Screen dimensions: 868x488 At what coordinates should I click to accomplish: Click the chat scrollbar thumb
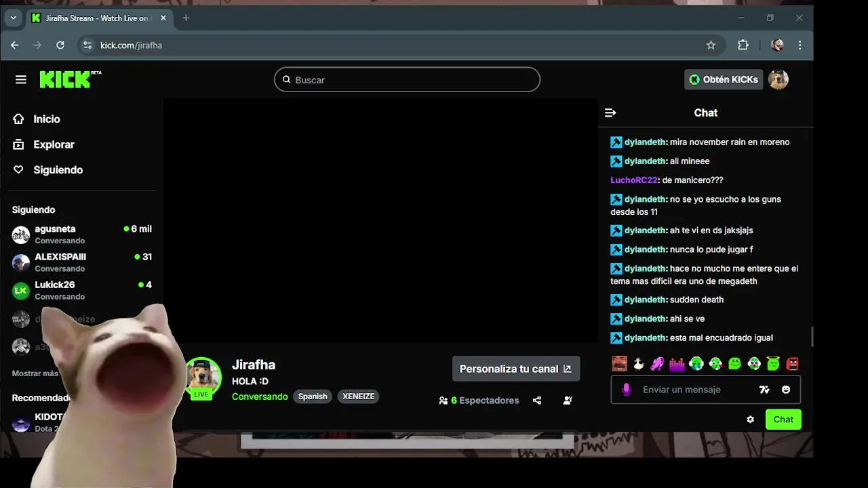(811, 337)
